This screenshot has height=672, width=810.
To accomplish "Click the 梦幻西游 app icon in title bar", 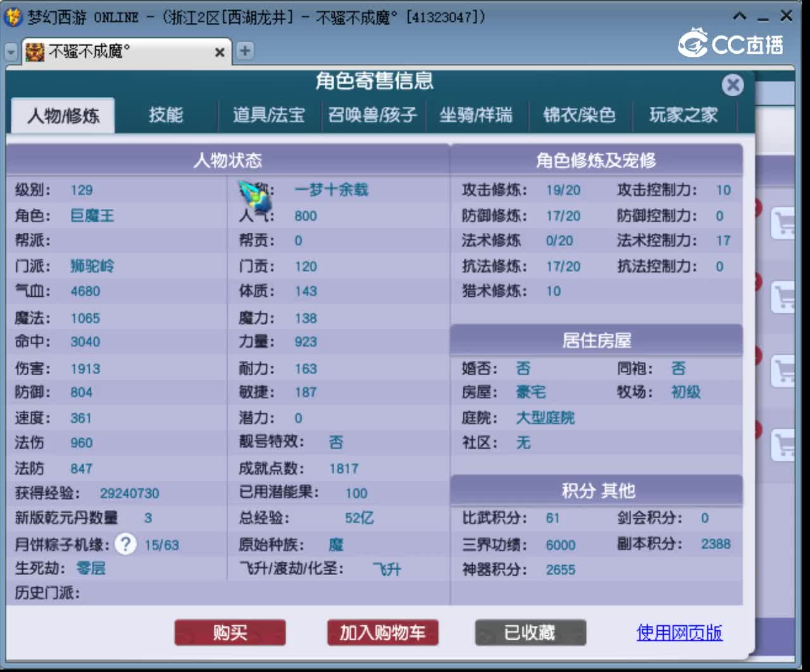I will click(x=13, y=16).
